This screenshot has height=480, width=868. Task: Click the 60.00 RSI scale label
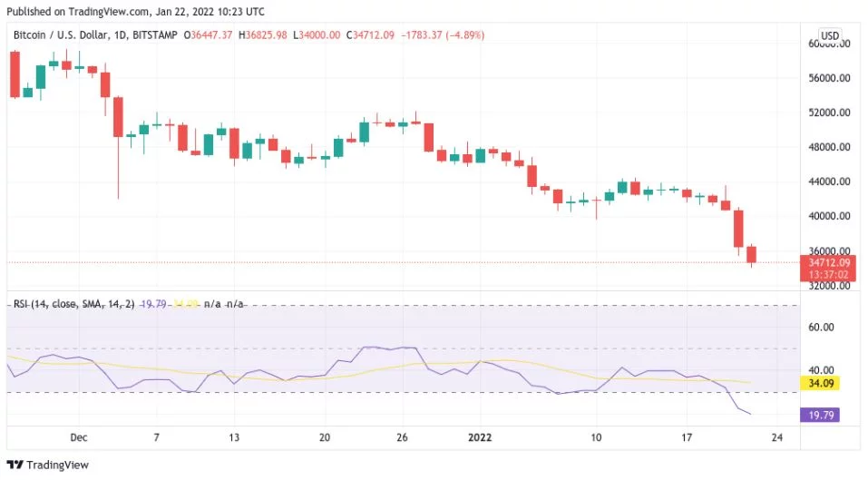tap(821, 328)
